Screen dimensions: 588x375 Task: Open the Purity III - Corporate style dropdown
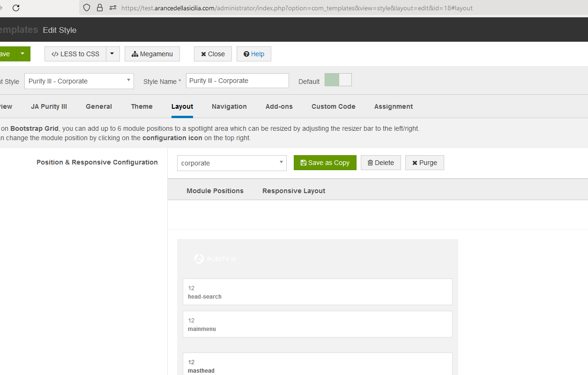(79, 81)
